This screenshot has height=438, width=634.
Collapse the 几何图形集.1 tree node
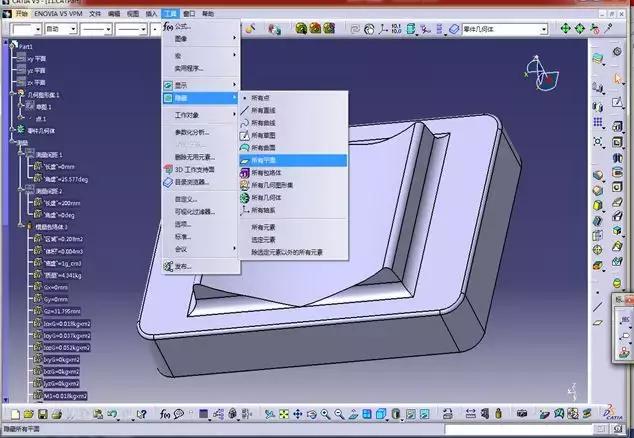(9, 93)
